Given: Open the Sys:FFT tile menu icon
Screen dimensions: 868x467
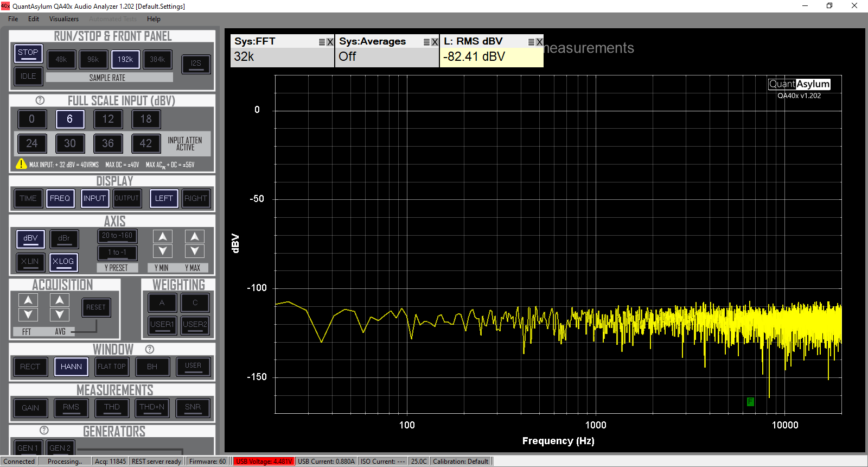Looking at the screenshot, I should (x=322, y=42).
